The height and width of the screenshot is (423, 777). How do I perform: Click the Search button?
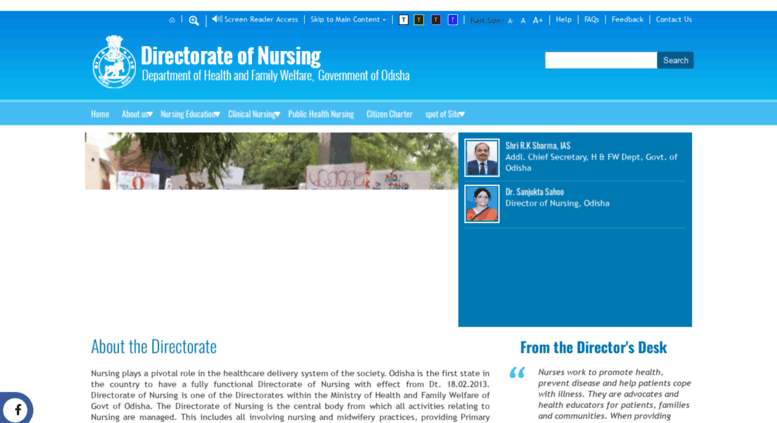coord(675,60)
